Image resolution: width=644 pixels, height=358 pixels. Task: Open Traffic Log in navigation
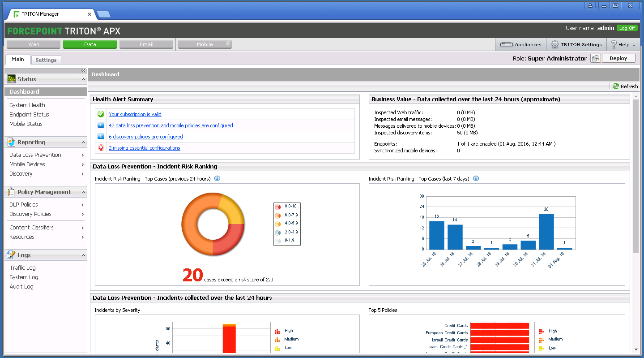[23, 268]
